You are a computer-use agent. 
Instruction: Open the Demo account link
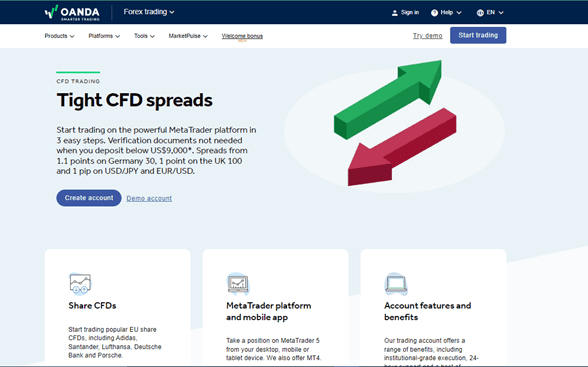click(x=149, y=198)
